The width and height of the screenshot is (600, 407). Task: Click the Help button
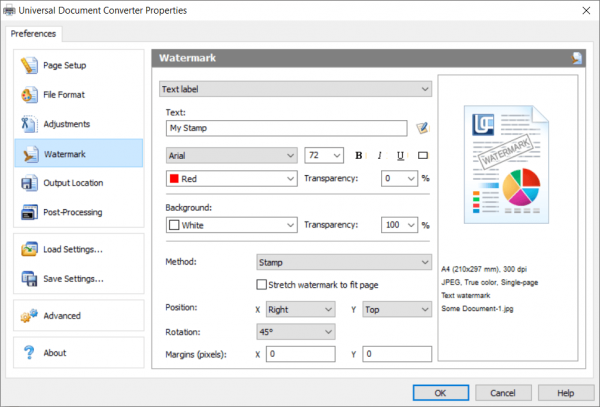[x=566, y=393]
